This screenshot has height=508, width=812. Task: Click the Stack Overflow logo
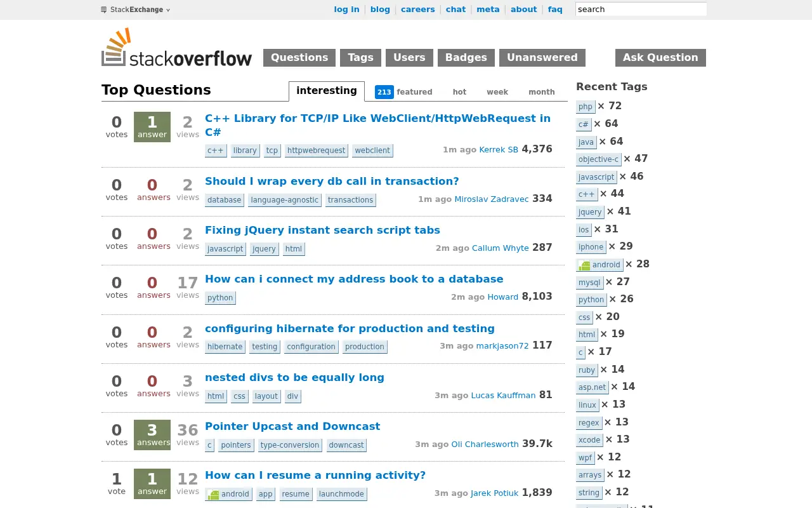[176, 47]
